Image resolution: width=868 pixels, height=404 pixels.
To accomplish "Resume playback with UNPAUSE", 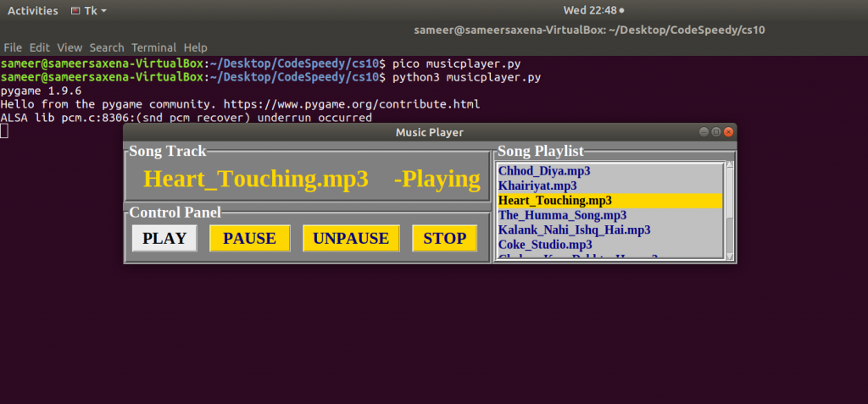I will (351, 239).
